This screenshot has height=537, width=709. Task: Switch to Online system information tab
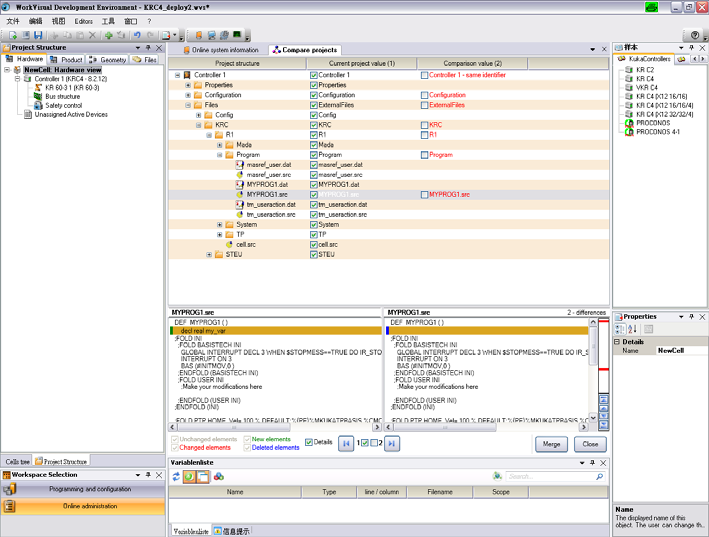click(220, 50)
